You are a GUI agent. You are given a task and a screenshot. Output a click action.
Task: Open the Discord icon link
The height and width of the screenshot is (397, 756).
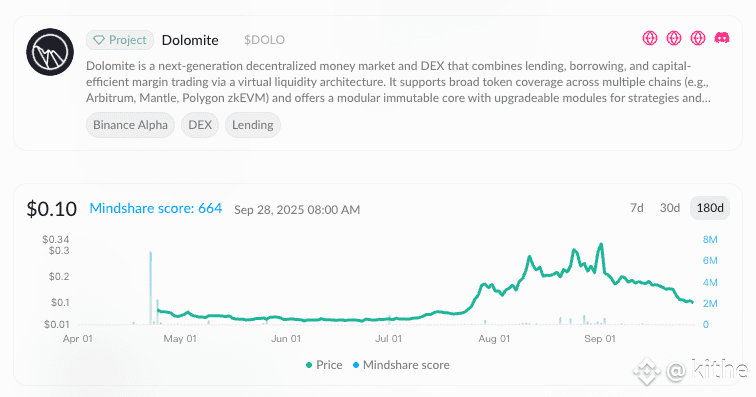coord(722,38)
